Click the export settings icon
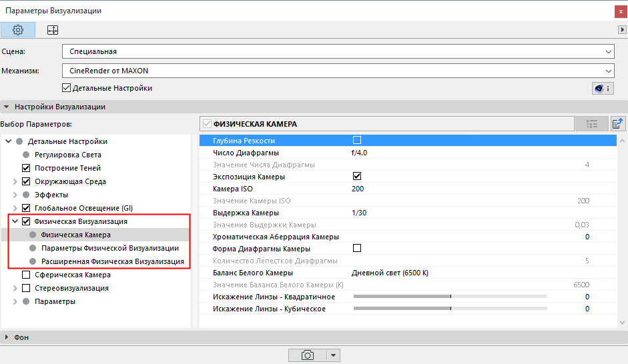 [618, 124]
